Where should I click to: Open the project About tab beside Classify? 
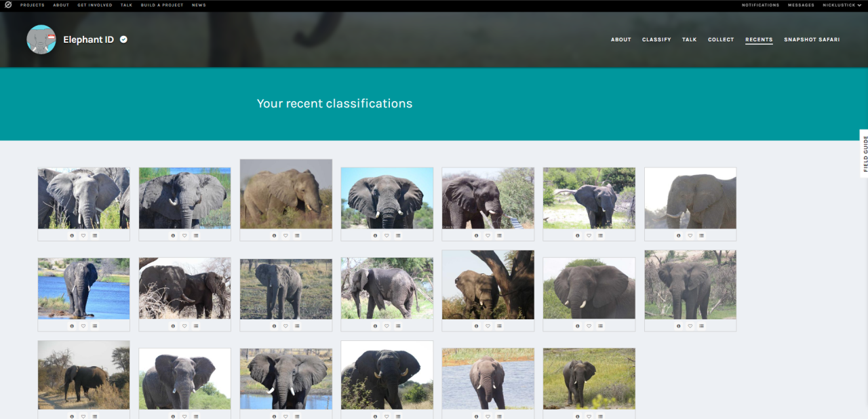621,39
